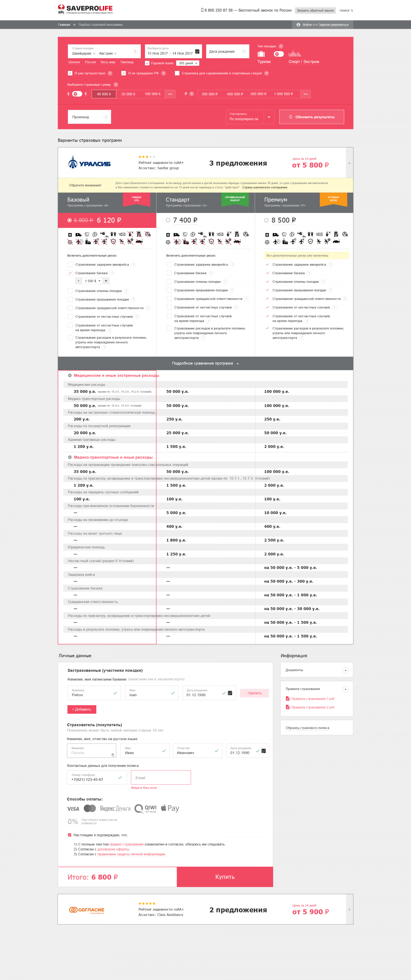Click help icon beside Я уже путешествую
411x980 pixels.
click(x=110, y=73)
